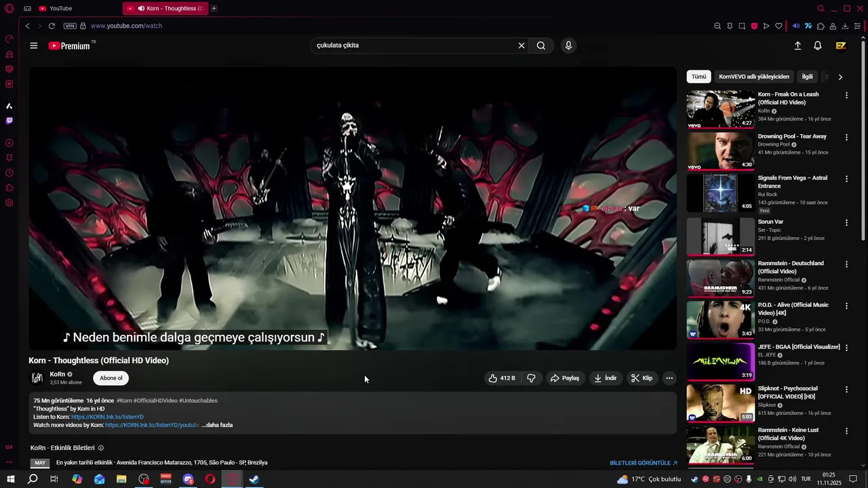Click the address bar URL youtube.com/watch
Screen dimensions: 868x488
[x=127, y=26]
